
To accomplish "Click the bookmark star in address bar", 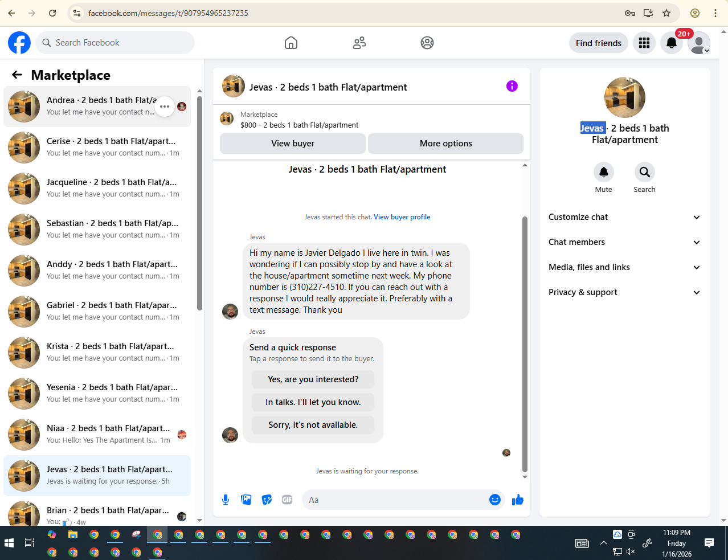I will [x=666, y=13].
